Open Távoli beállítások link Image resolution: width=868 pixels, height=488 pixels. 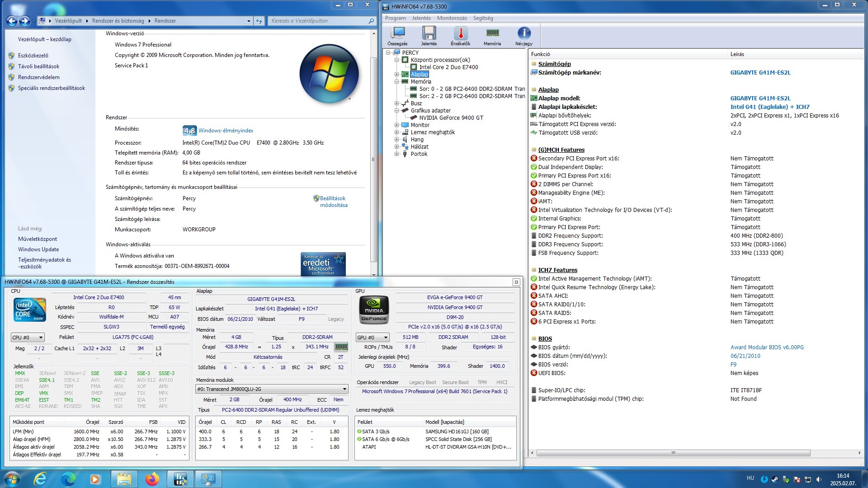(x=38, y=66)
